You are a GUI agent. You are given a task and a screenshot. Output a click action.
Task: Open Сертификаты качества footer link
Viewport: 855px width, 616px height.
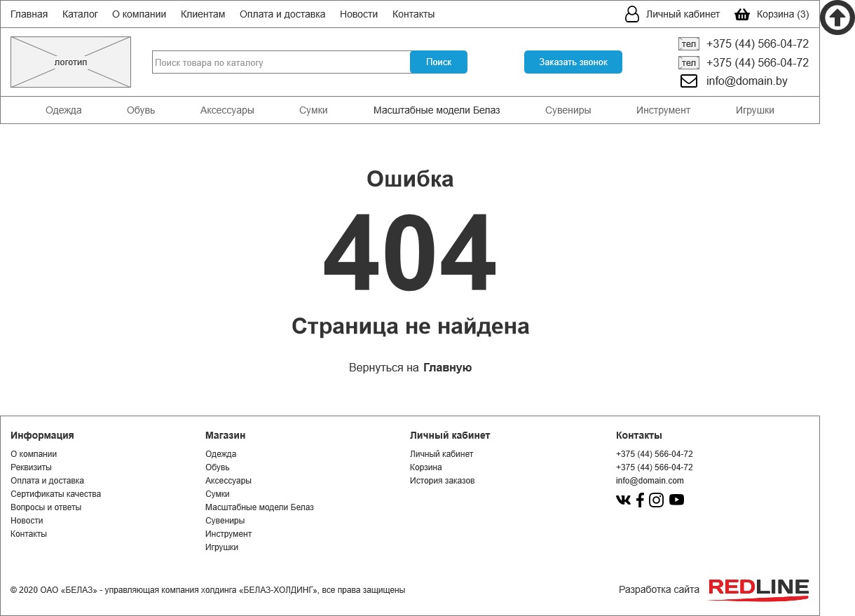point(55,494)
